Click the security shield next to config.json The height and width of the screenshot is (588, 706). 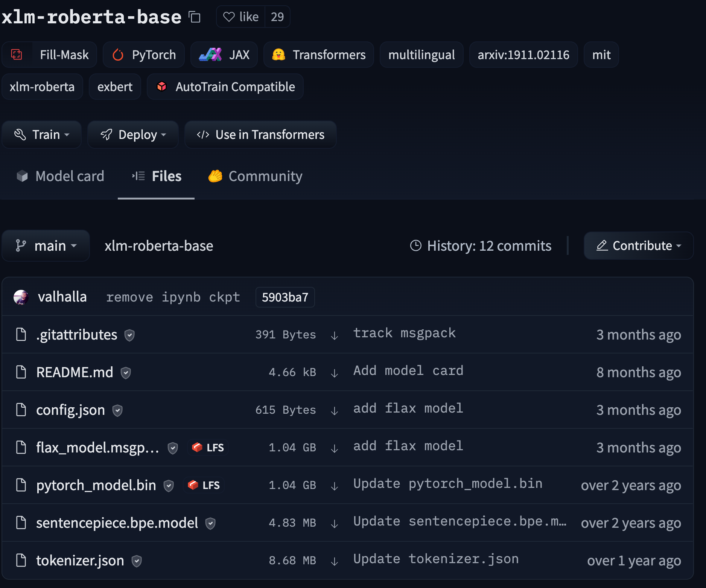point(117,410)
